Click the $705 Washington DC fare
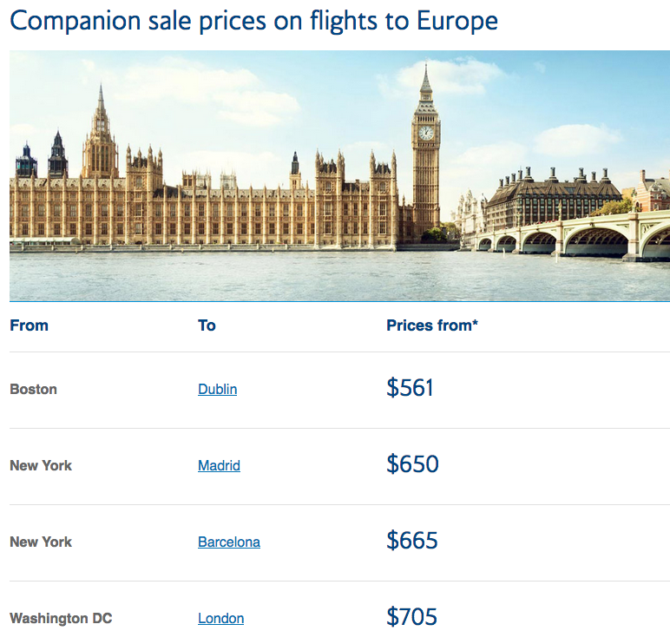Viewport: 670px width, 644px height. (411, 617)
